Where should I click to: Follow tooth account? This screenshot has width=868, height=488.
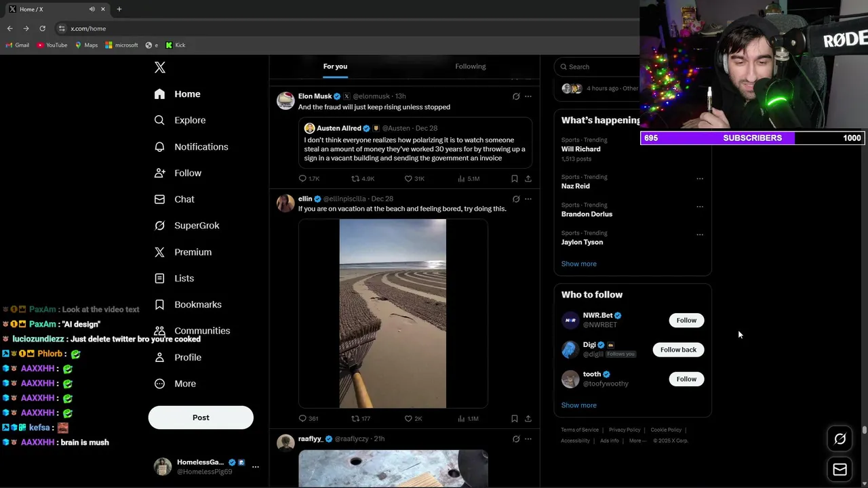click(x=686, y=379)
